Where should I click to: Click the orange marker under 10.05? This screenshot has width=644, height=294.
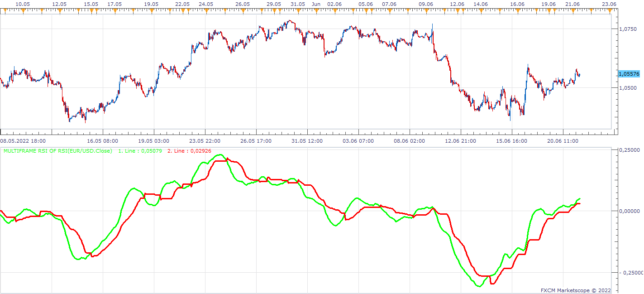(22, 10)
